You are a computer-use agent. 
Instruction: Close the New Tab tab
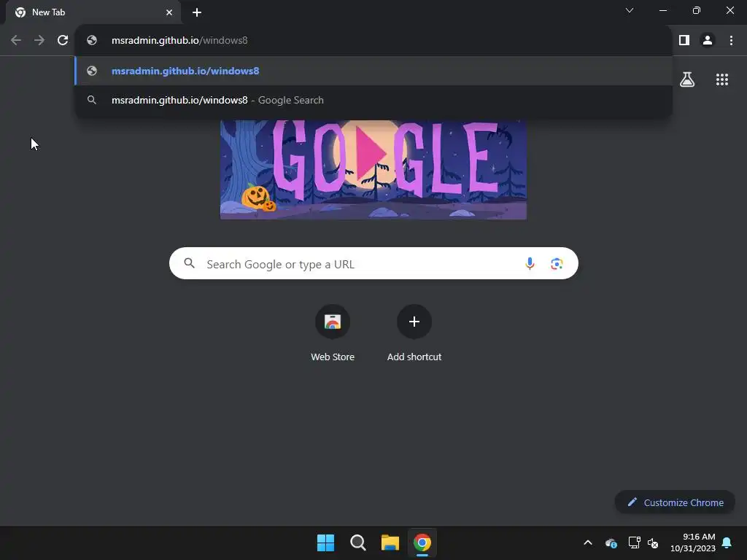click(169, 12)
